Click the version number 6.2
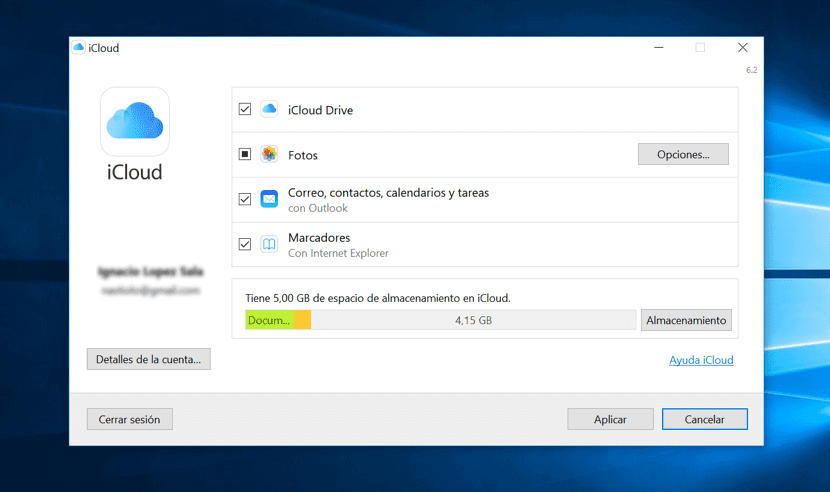Screen dimensions: 830x492 point(752,70)
